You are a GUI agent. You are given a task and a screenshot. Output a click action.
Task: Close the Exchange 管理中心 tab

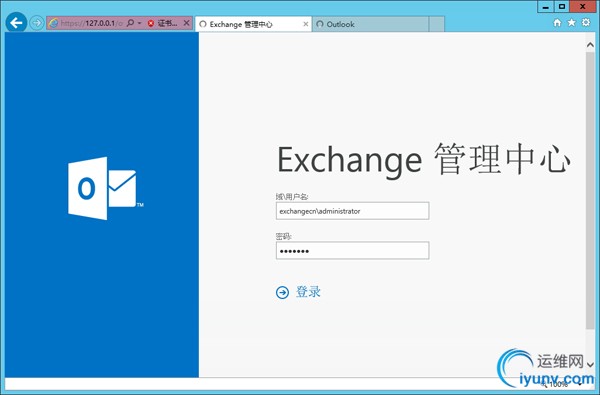click(x=306, y=24)
